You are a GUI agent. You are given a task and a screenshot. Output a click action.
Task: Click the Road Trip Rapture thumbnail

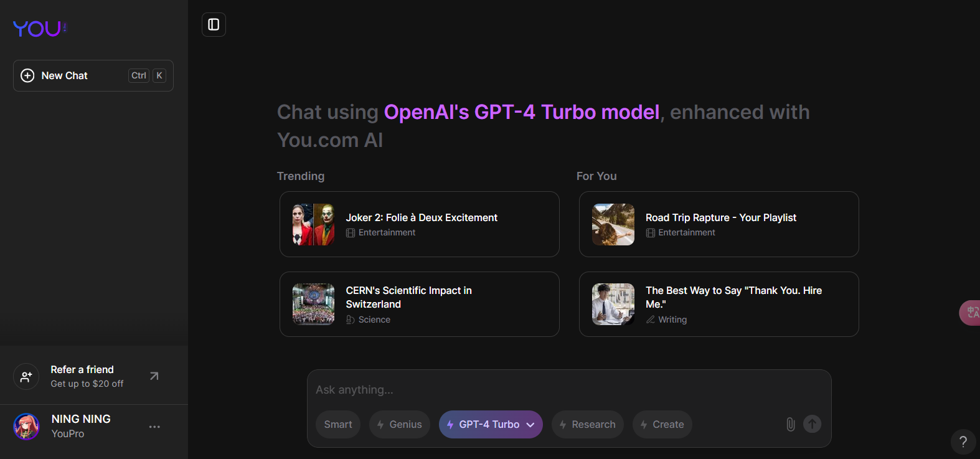[x=613, y=224]
